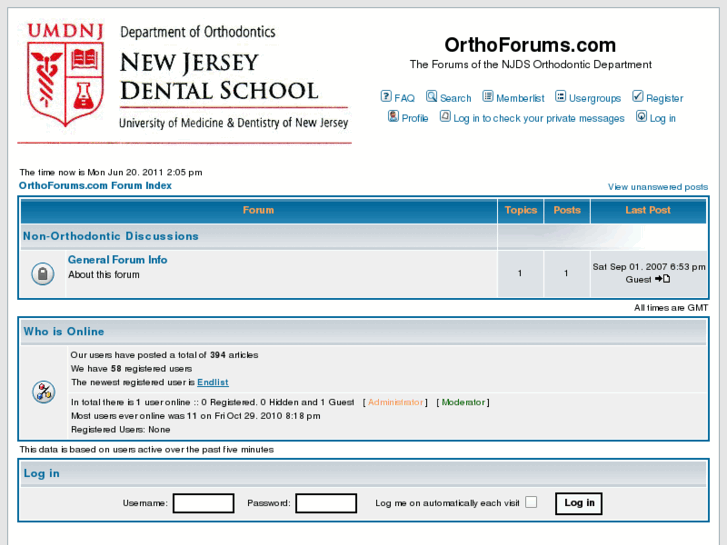Click the view latest post arrow icon
Image resolution: width=727 pixels, height=545 pixels.
click(x=663, y=279)
